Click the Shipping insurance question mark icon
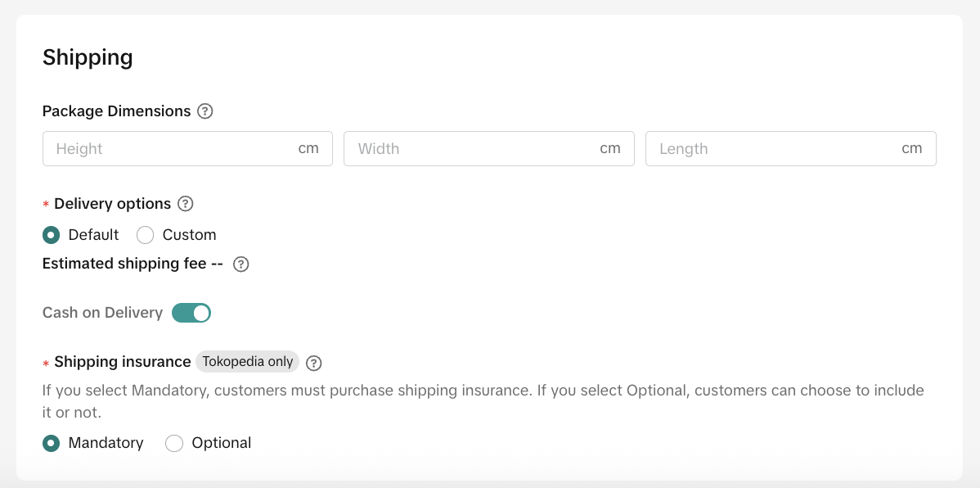 click(x=314, y=363)
